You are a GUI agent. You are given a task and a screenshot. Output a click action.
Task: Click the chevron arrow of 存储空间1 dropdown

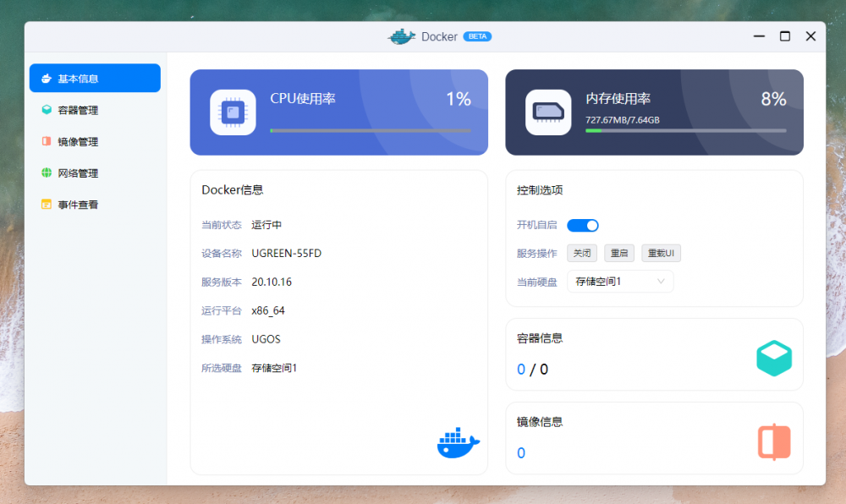point(661,282)
